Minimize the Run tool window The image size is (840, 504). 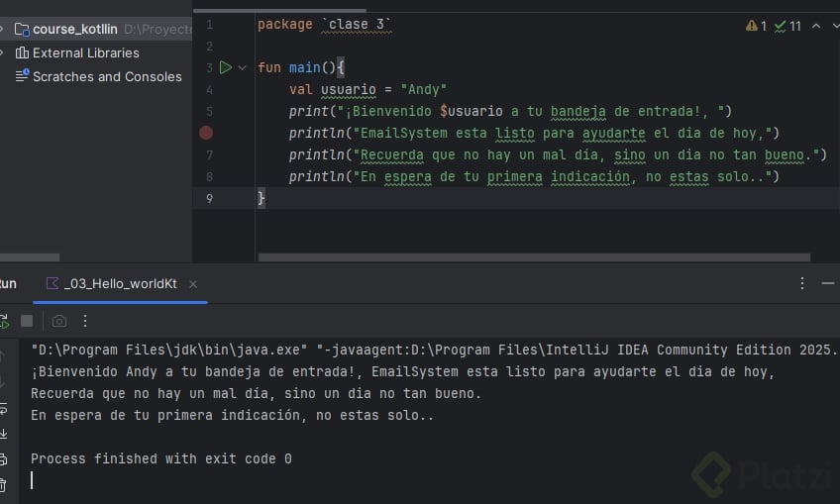pos(829,283)
